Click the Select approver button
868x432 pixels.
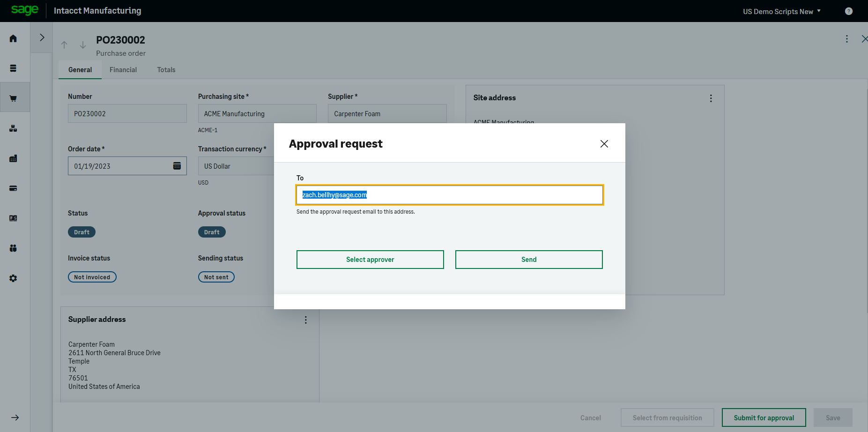pos(370,259)
